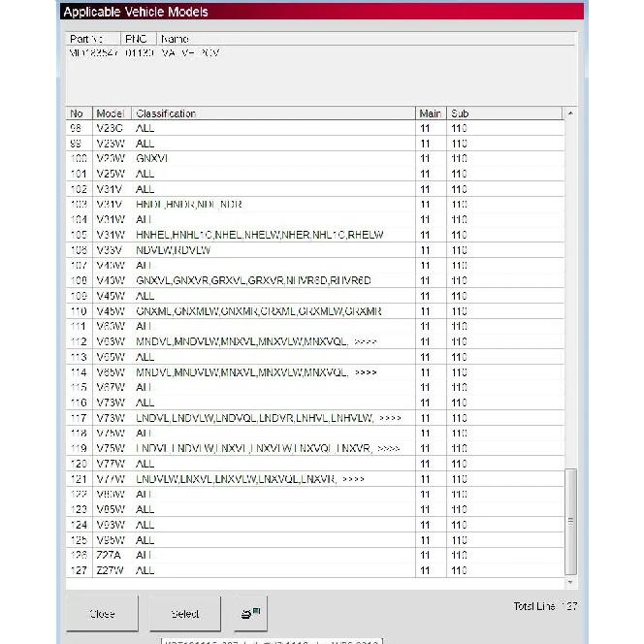Select row 126 model Z27A
Image resolution: width=644 pixels, height=644 pixels.
point(315,556)
